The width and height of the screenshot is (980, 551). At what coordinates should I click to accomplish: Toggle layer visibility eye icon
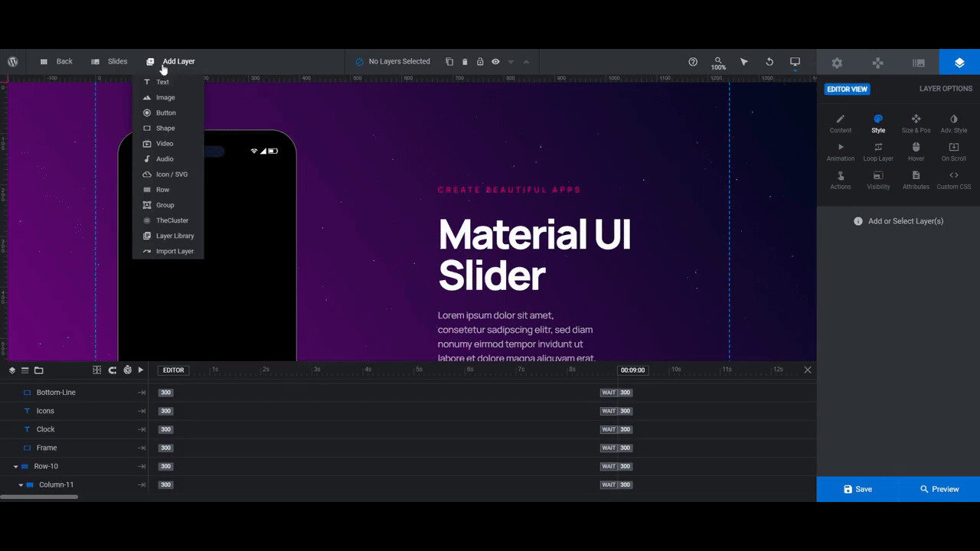[495, 62]
